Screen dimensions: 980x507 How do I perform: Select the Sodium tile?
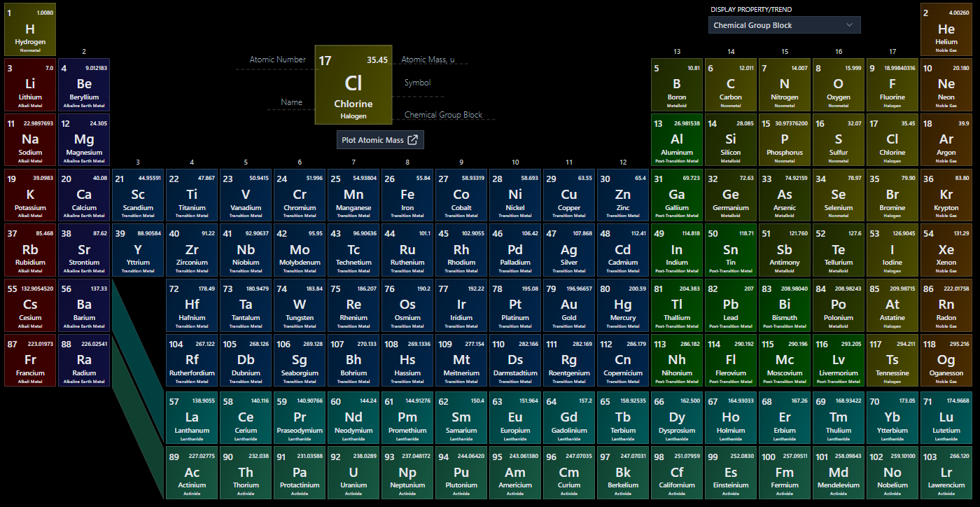click(30, 140)
